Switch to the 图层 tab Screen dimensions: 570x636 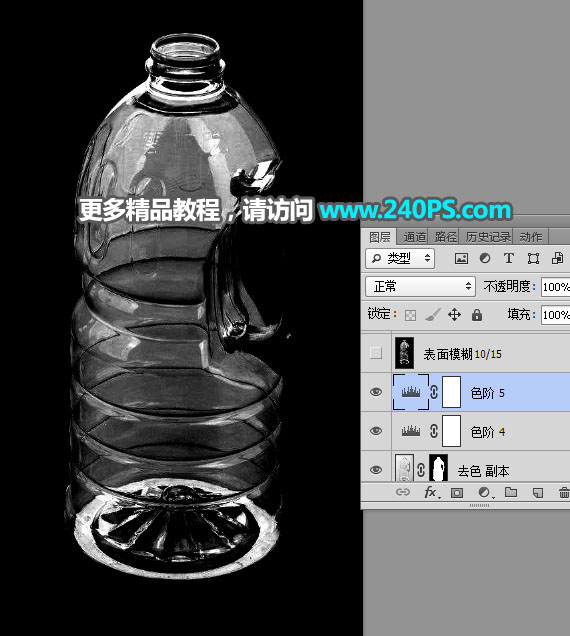(379, 237)
